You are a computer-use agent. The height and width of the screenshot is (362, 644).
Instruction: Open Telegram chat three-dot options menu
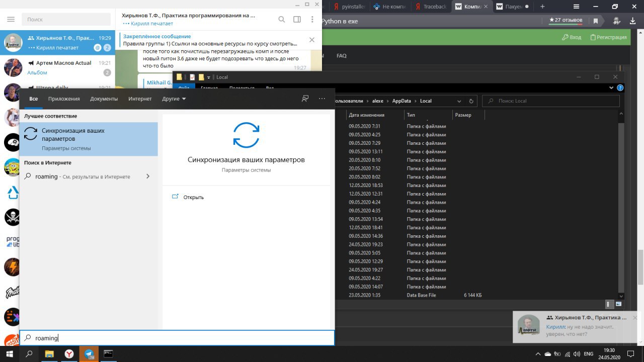click(x=312, y=20)
